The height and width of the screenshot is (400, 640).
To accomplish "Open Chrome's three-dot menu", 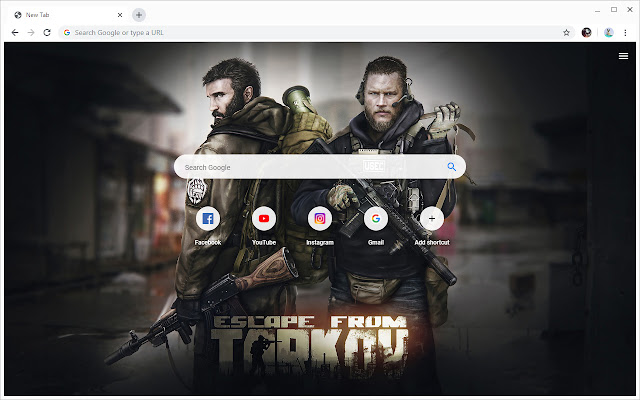I will [625, 33].
